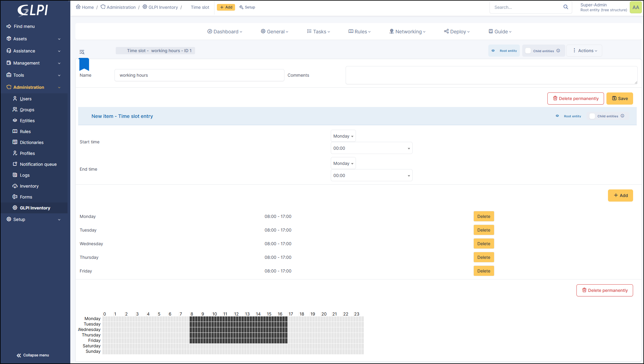Click the info icon next to Child entities
This screenshot has width=644, height=364.
pos(558,51)
